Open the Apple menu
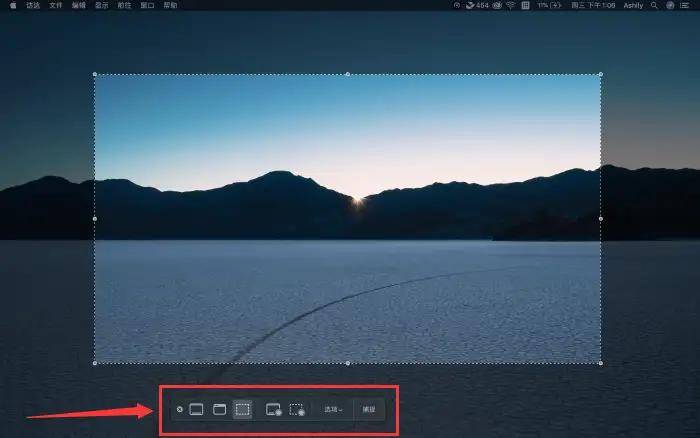Viewport: 700px width, 438px height. click(x=13, y=5)
